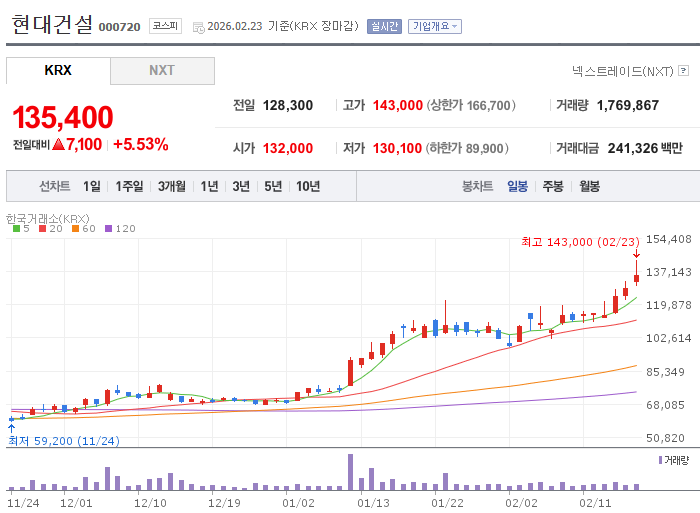Click the 한국거래소(KRX) chart caption
This screenshot has width=700, height=513.
[x=48, y=219]
